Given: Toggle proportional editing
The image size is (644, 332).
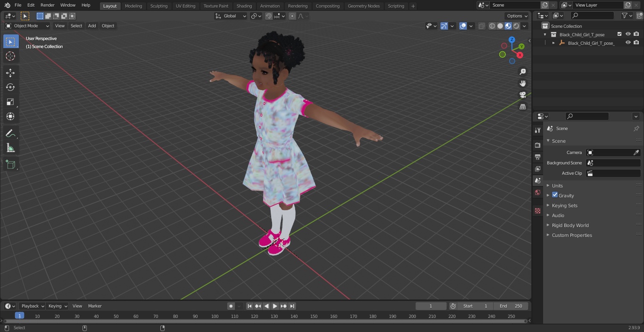Looking at the screenshot, I should click(x=292, y=16).
